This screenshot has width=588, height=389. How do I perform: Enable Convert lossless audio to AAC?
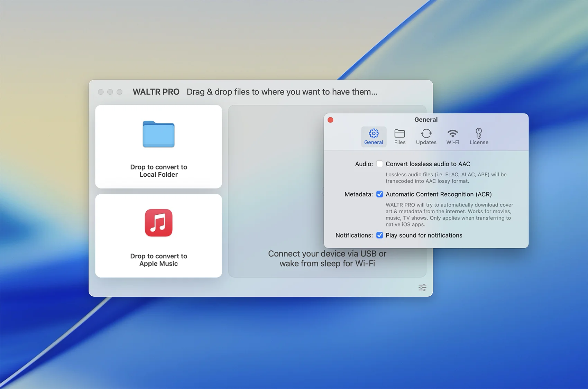point(379,164)
